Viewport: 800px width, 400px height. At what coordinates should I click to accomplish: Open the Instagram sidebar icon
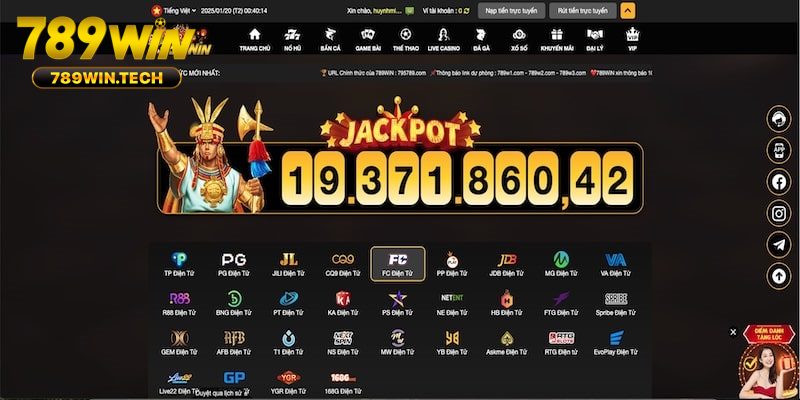[x=779, y=213]
